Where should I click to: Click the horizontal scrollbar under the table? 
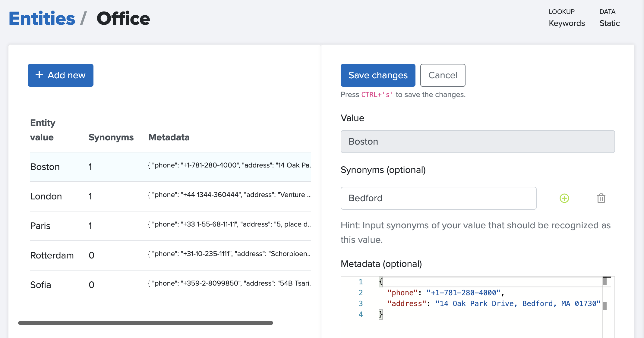(145, 323)
